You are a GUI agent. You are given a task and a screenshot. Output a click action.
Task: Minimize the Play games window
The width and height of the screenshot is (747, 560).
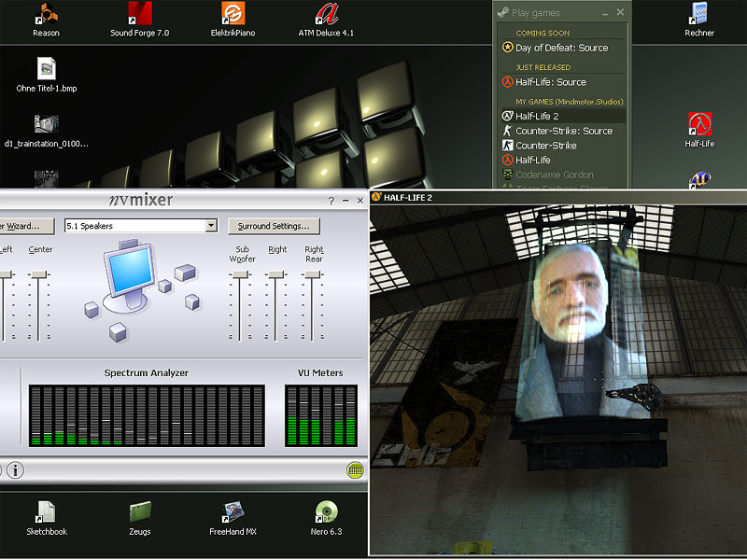604,13
